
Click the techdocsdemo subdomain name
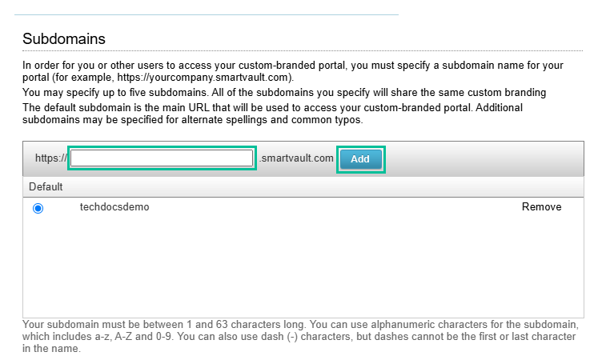[x=114, y=207]
